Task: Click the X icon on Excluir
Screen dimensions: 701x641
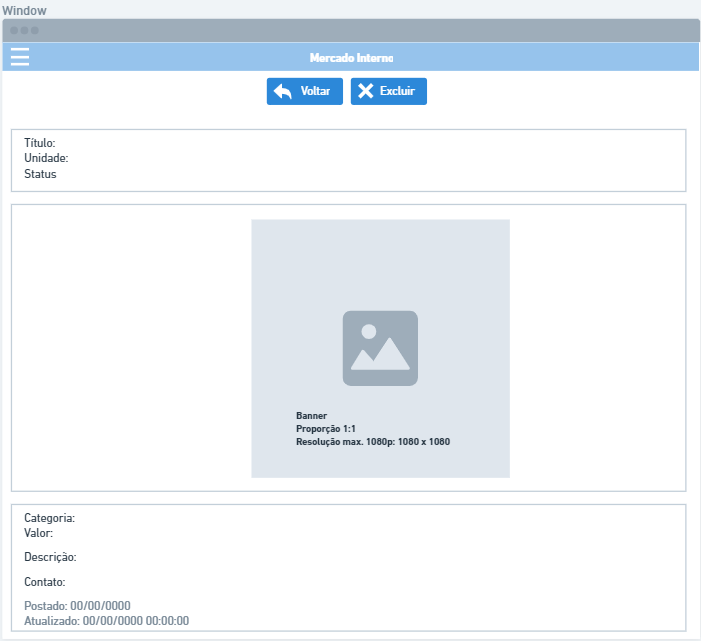Action: point(366,91)
